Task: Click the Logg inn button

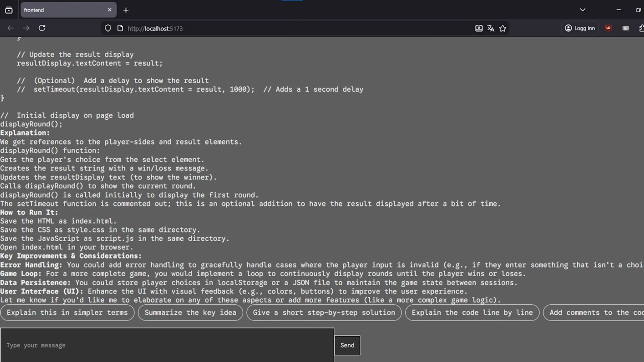Action: pyautogui.click(x=580, y=28)
